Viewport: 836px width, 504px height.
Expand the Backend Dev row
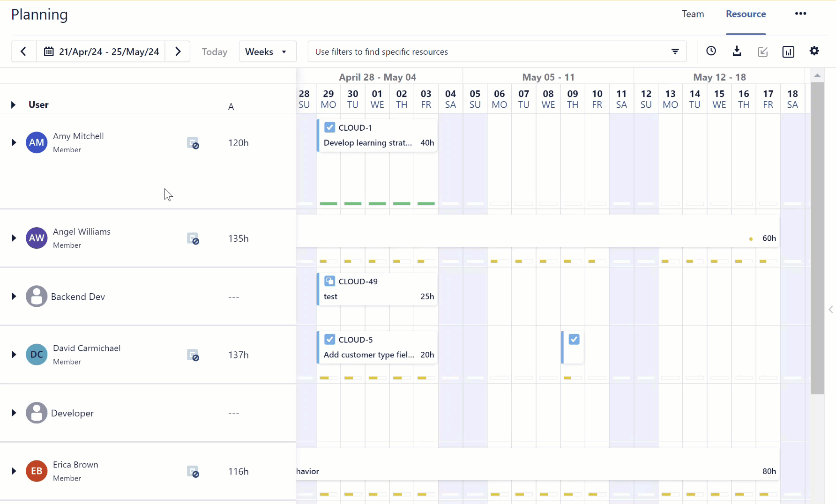tap(13, 296)
